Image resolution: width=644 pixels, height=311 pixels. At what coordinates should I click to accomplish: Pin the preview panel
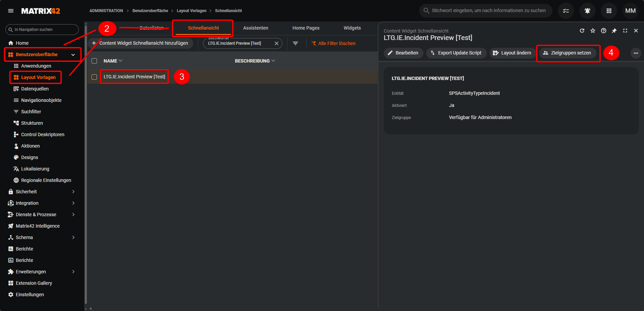(x=614, y=31)
